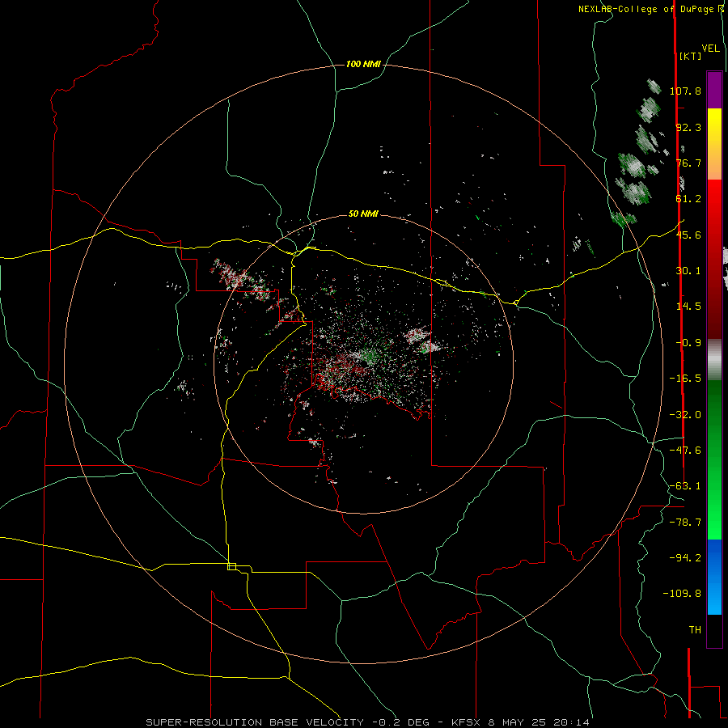Click the 30.1 scale value
The image size is (728, 728).
pyautogui.click(x=688, y=271)
